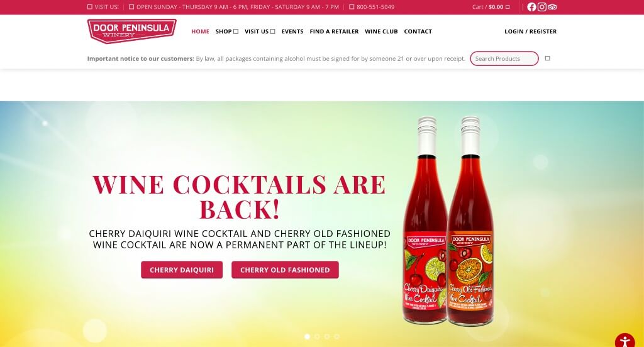
Task: Go to the Wine Club page
Action: (381, 31)
